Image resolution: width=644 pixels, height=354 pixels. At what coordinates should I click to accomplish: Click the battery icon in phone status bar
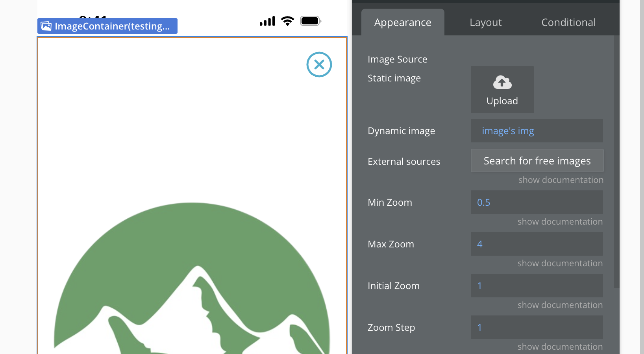coord(311,21)
